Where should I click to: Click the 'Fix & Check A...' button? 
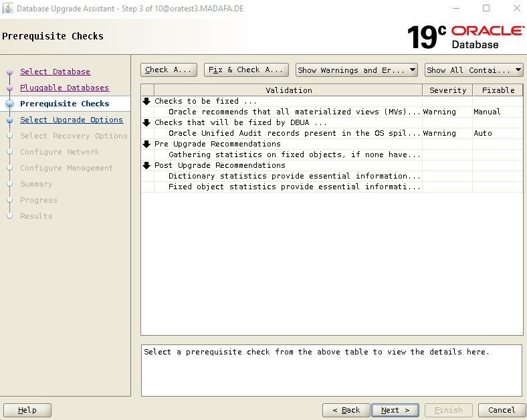pyautogui.click(x=246, y=70)
